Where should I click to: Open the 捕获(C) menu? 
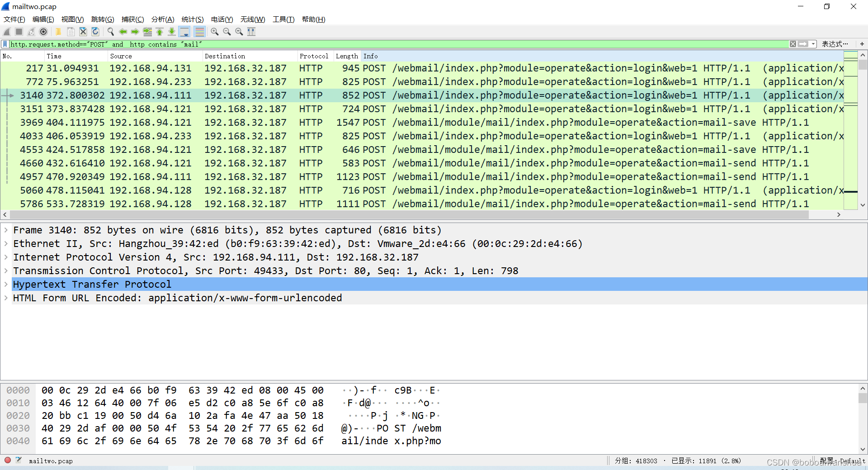coord(133,19)
